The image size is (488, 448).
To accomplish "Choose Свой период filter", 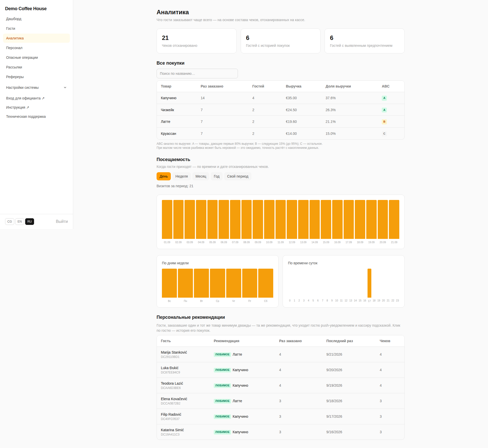I will click(238, 176).
